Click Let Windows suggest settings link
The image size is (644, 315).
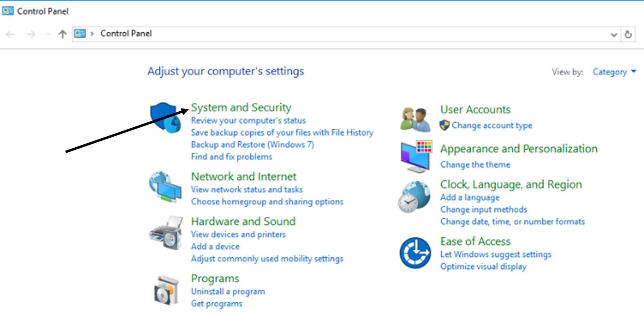pyautogui.click(x=496, y=254)
